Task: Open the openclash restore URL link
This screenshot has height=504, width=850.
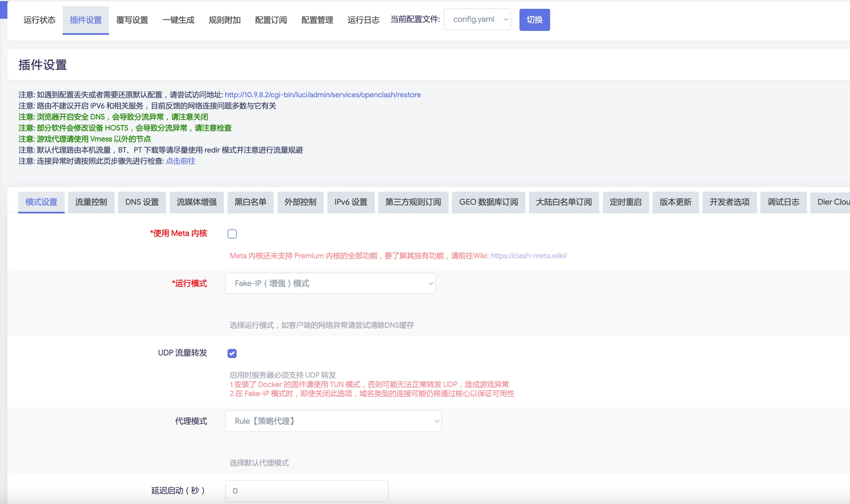Action: coord(323,95)
